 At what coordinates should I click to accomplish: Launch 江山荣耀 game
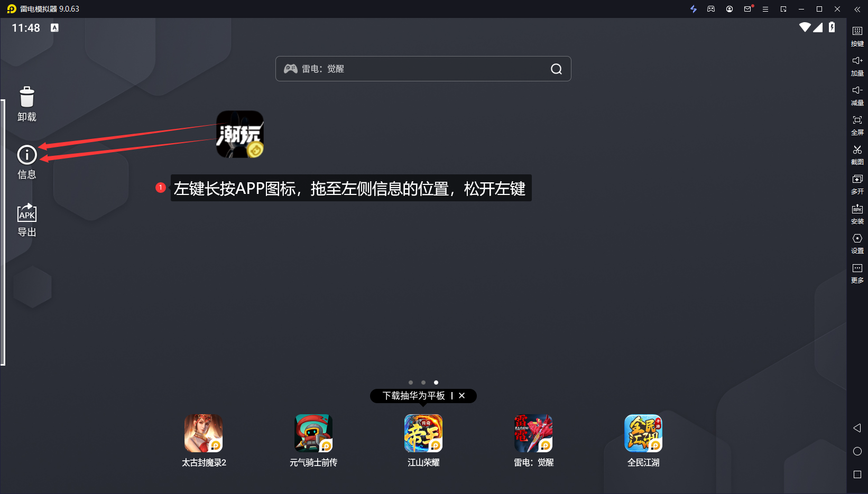click(x=423, y=433)
